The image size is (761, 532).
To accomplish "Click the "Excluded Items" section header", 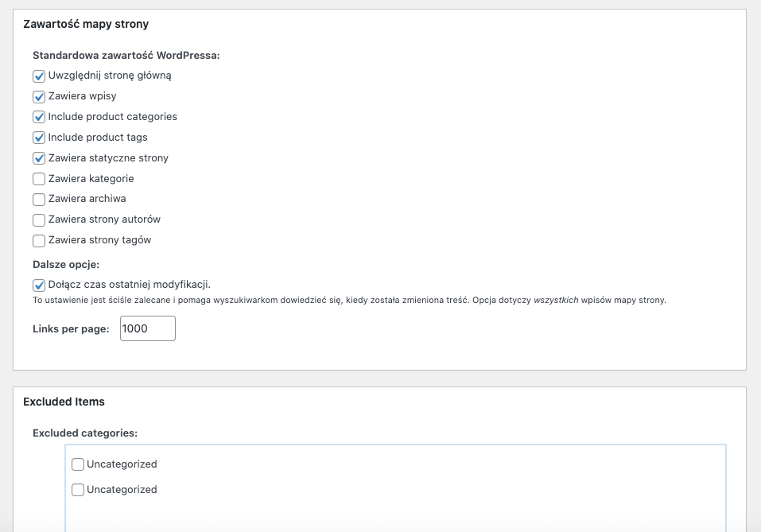I will (x=64, y=402).
